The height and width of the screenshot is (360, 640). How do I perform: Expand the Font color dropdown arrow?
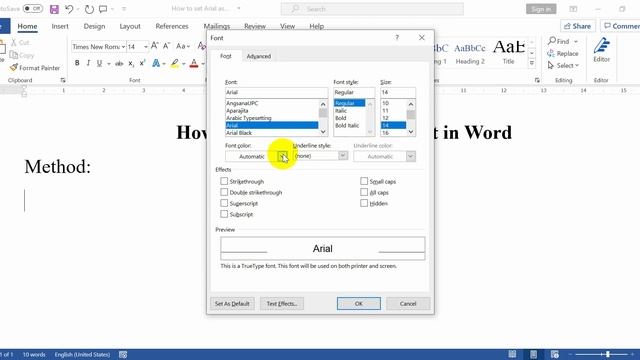(x=282, y=156)
